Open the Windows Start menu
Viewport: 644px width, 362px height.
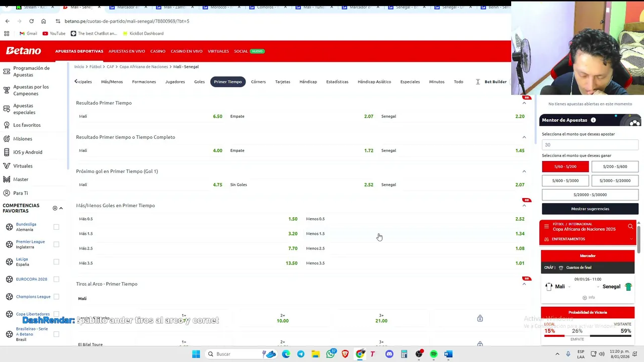pyautogui.click(x=196, y=354)
